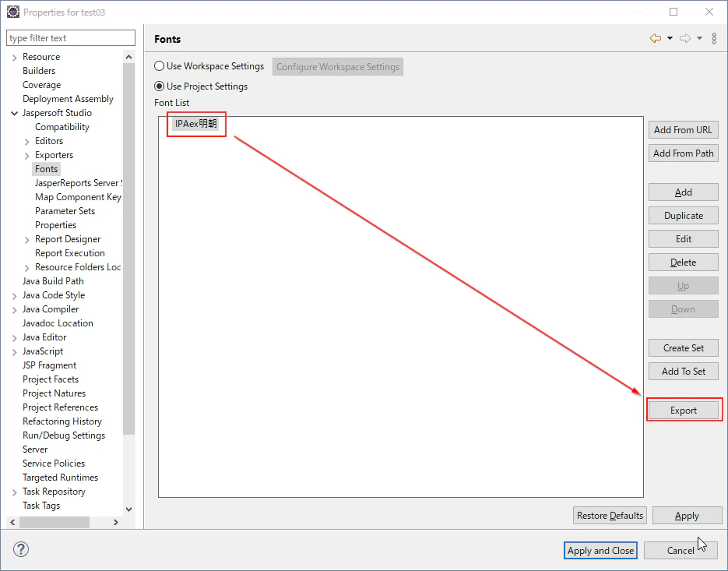728x571 pixels.
Task: Select Coverage in the tree
Action: [42, 85]
